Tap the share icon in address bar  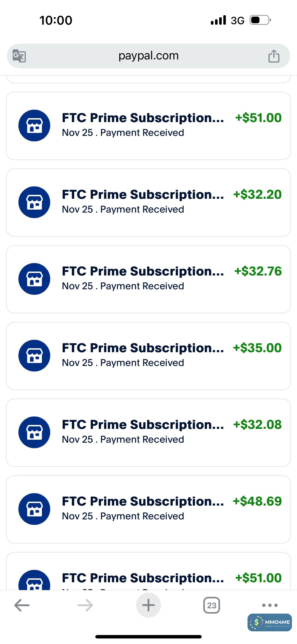coord(274,56)
